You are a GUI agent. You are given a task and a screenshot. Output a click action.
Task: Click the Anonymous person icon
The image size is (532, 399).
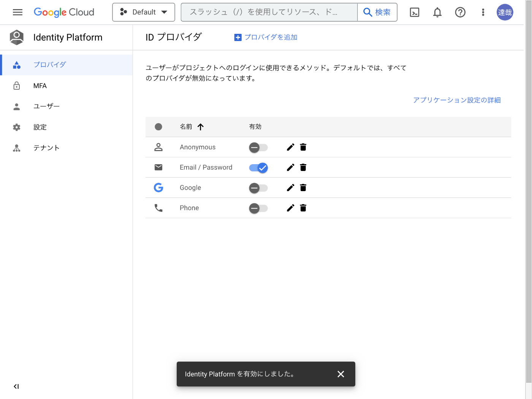[158, 147]
